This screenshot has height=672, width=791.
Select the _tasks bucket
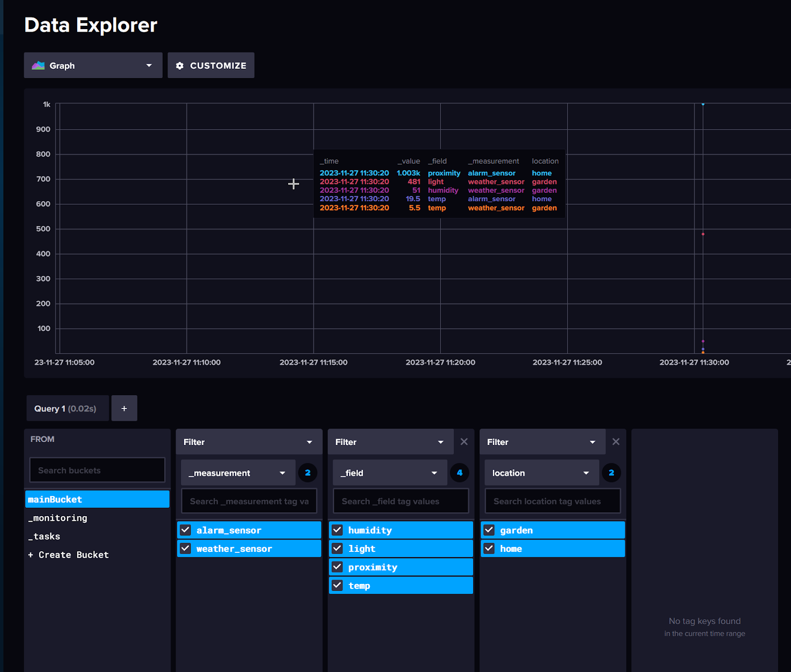97,536
